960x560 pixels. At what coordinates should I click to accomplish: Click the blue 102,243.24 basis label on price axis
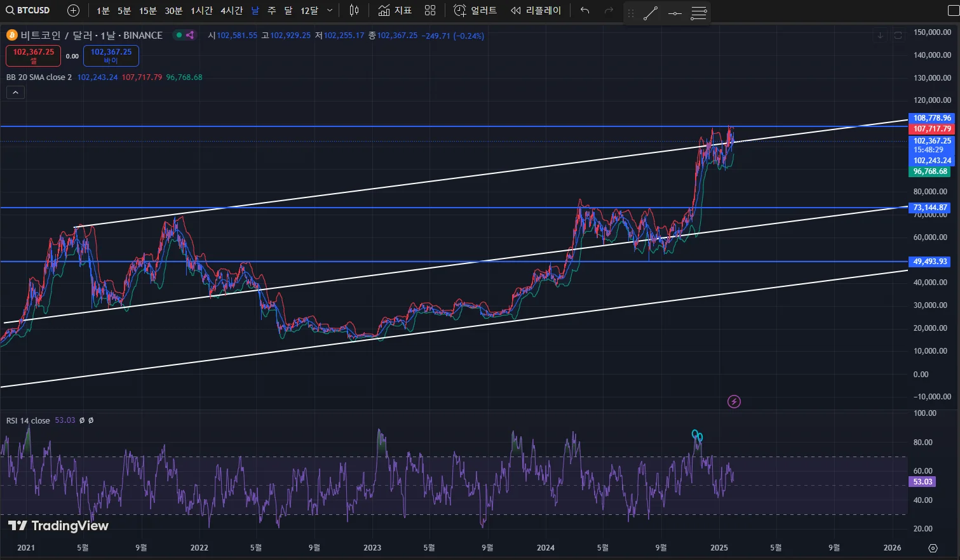click(x=932, y=161)
